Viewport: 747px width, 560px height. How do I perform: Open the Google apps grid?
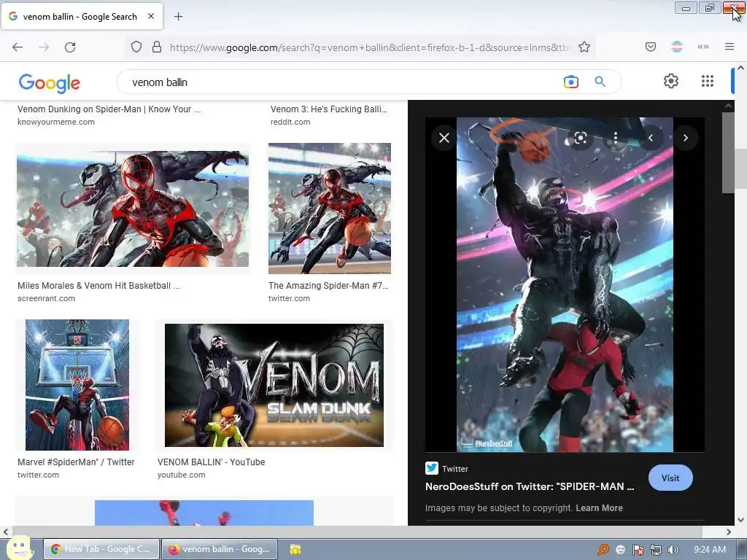click(x=708, y=81)
